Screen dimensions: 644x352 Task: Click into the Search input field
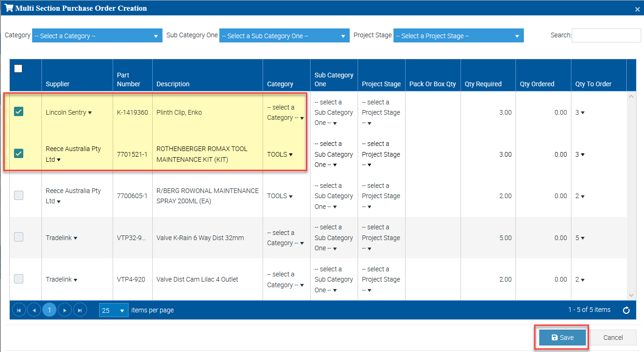pyautogui.click(x=606, y=35)
